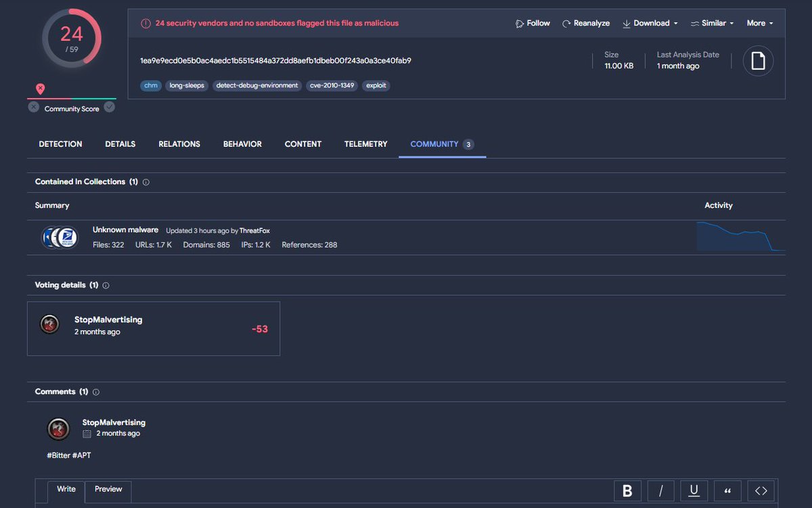Image resolution: width=812 pixels, height=508 pixels.
Task: Open the file report document icon
Action: click(758, 60)
